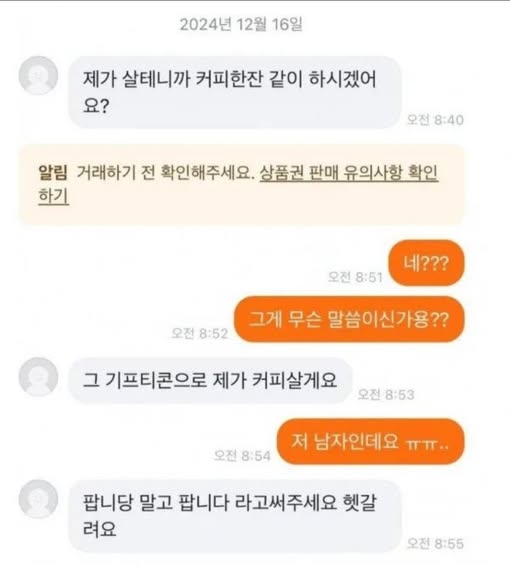This screenshot has height=565, width=510.
Task: Tap the 저 남자인데요 orange bubble
Action: tap(370, 441)
